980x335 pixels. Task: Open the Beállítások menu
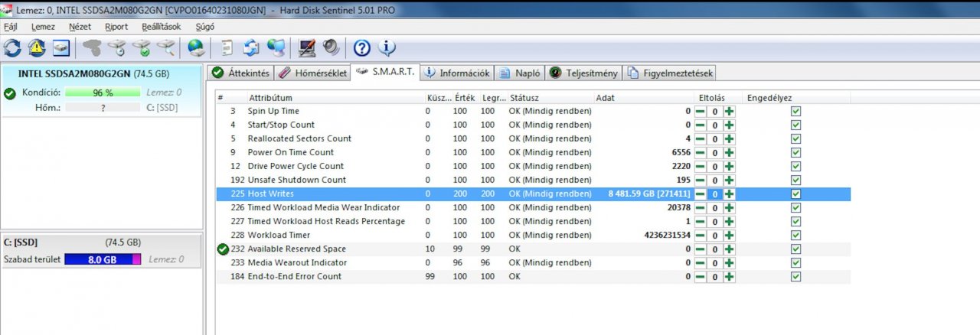tap(162, 26)
